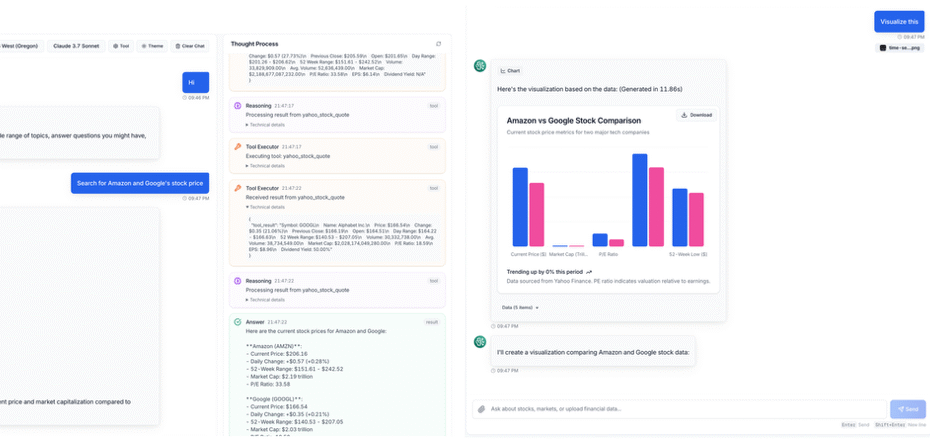Click the Chart badge label
The width and height of the screenshot is (930, 446).
tap(510, 71)
